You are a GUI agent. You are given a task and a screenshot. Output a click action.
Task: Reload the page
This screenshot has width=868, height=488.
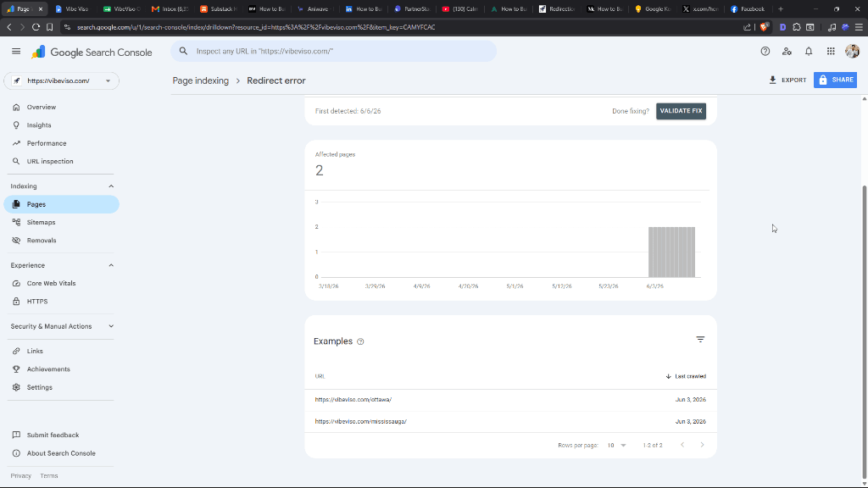pyautogui.click(x=36, y=27)
